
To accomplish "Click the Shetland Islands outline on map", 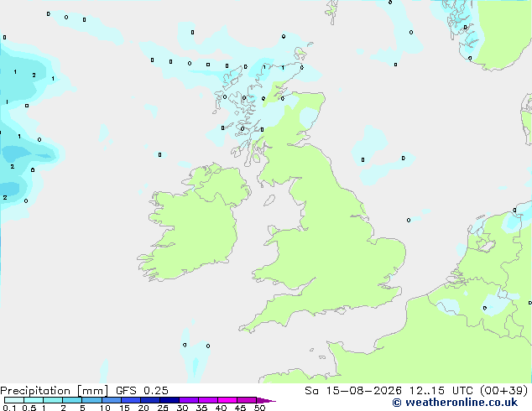I will click(x=331, y=12).
